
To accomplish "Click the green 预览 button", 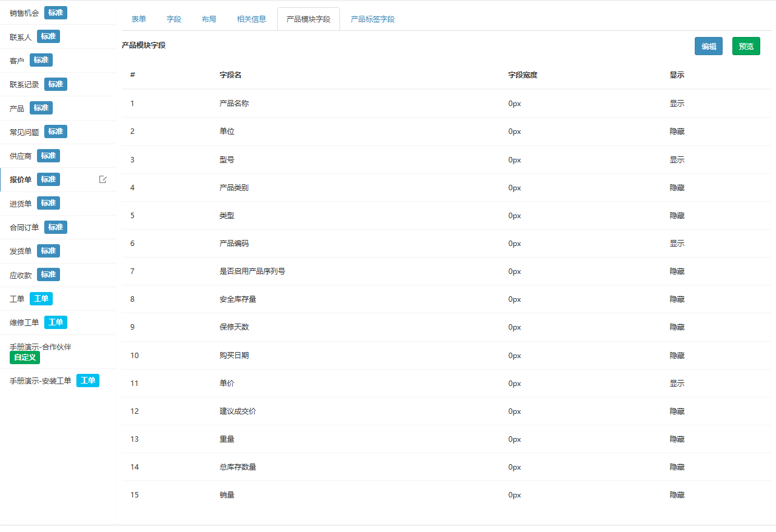I will pyautogui.click(x=746, y=46).
